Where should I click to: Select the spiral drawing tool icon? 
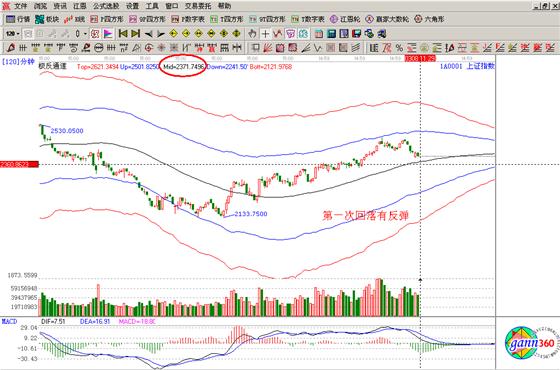pyautogui.click(x=149, y=48)
